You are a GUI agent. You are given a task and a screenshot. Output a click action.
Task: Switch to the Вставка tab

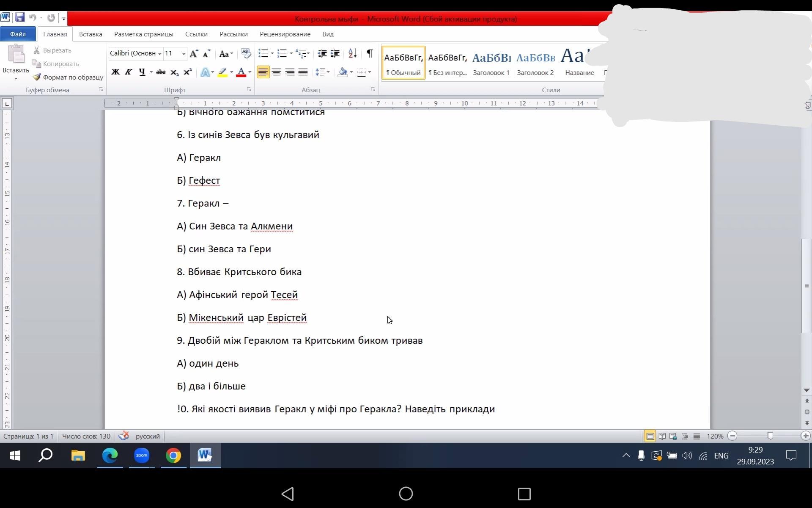tap(91, 34)
